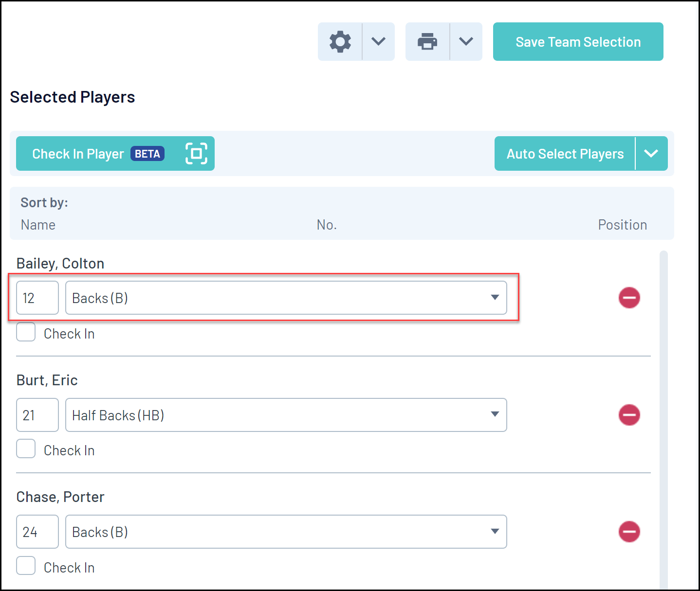Tick Check In checkbox for Bailey, Colton
Viewport: 700px width, 591px height.
click(x=26, y=332)
